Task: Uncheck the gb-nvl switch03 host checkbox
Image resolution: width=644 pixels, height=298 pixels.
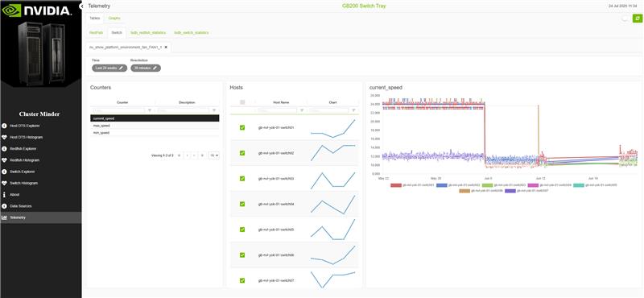Action: click(242, 178)
